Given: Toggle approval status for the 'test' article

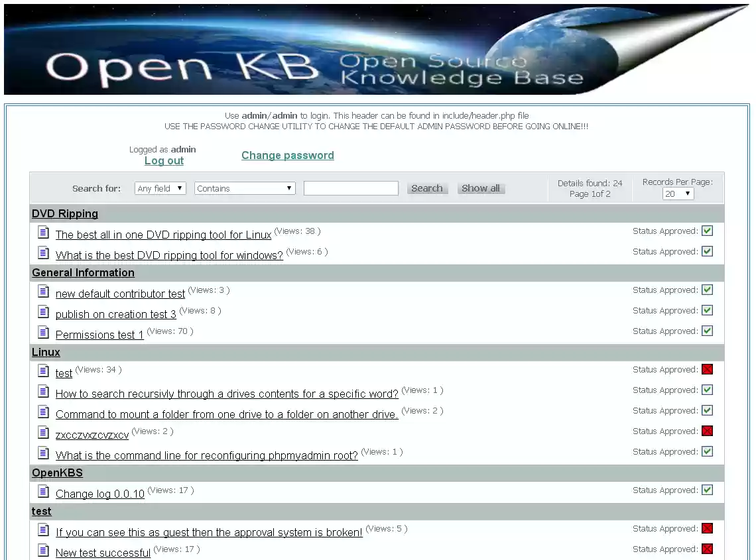Looking at the screenshot, I should [x=707, y=369].
